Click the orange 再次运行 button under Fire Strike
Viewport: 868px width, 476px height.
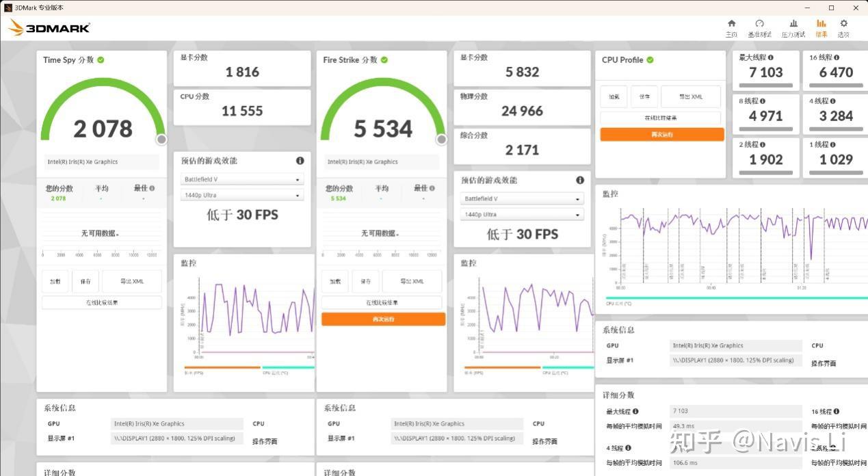coord(383,319)
